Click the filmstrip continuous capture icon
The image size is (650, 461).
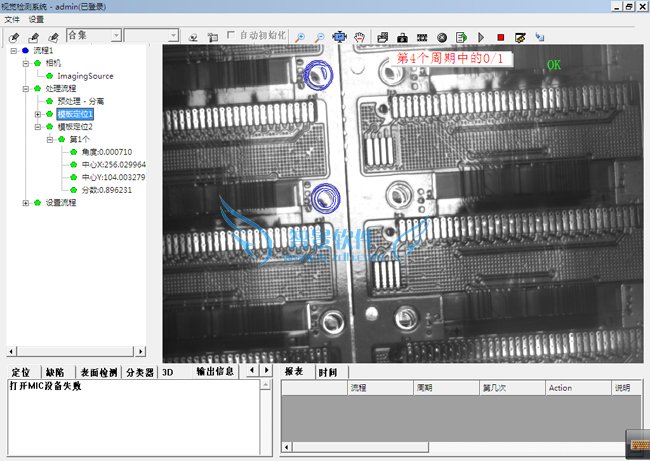(422, 37)
